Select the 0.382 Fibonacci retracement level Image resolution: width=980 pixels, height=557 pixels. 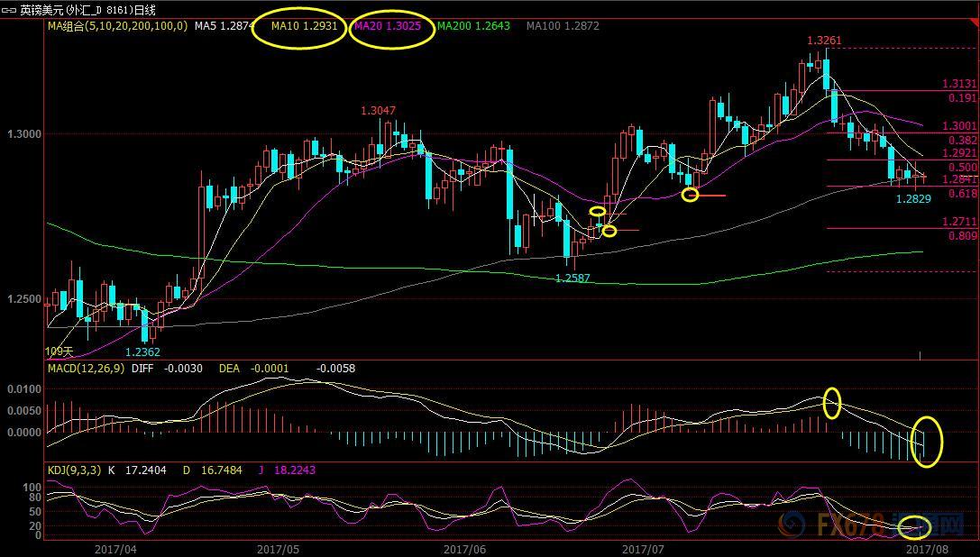[963, 141]
